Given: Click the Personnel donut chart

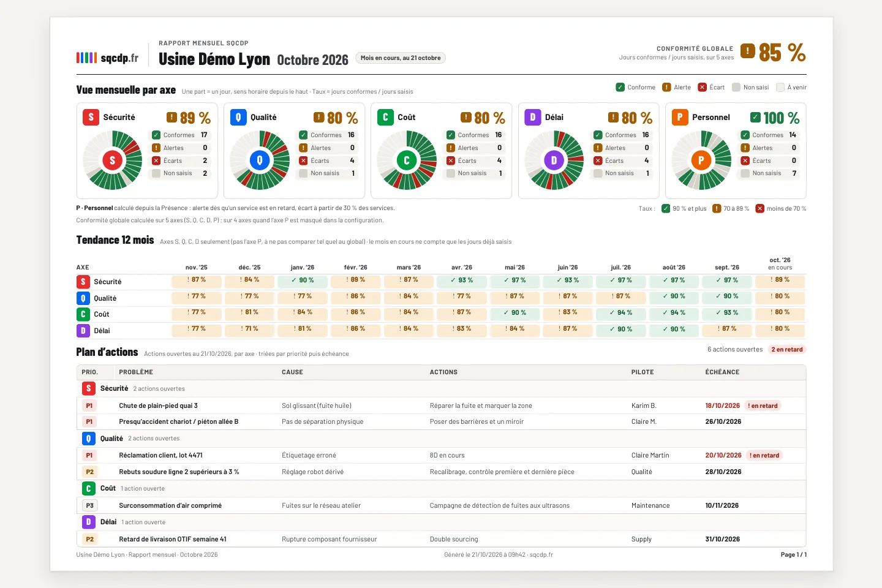Looking at the screenshot, I should (701, 160).
